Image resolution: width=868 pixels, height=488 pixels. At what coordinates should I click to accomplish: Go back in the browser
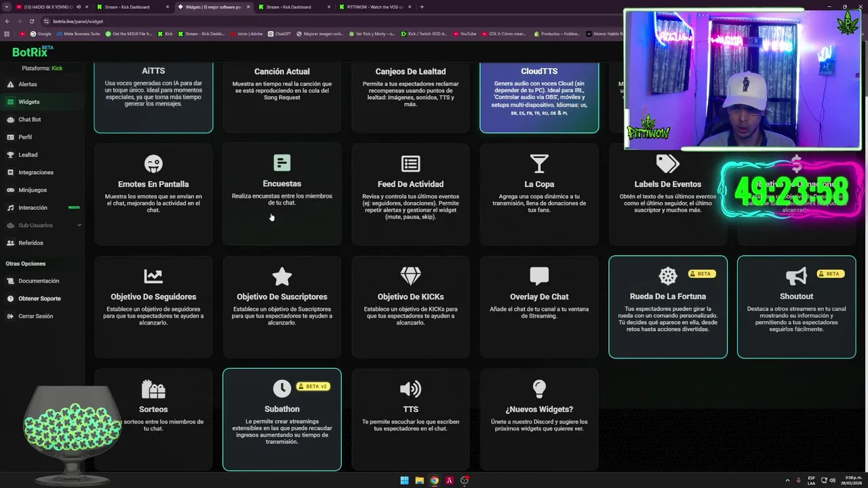[7, 21]
